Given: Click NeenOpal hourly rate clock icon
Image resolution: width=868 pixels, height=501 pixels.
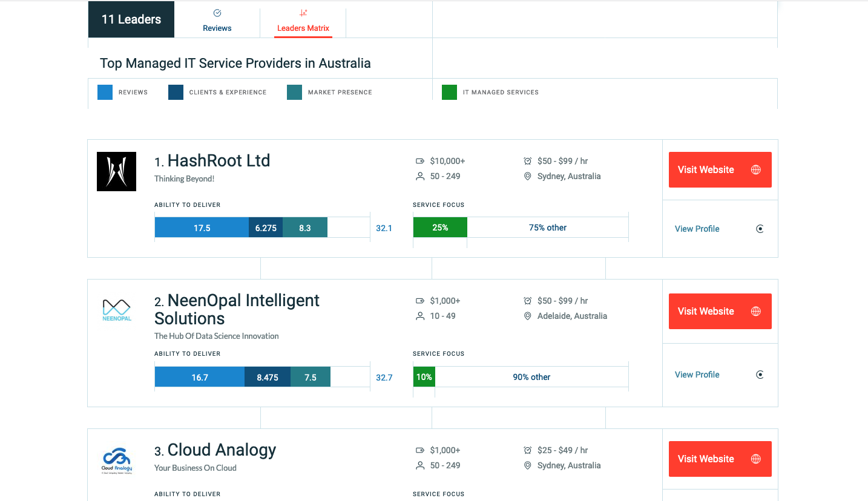Looking at the screenshot, I should tap(527, 301).
